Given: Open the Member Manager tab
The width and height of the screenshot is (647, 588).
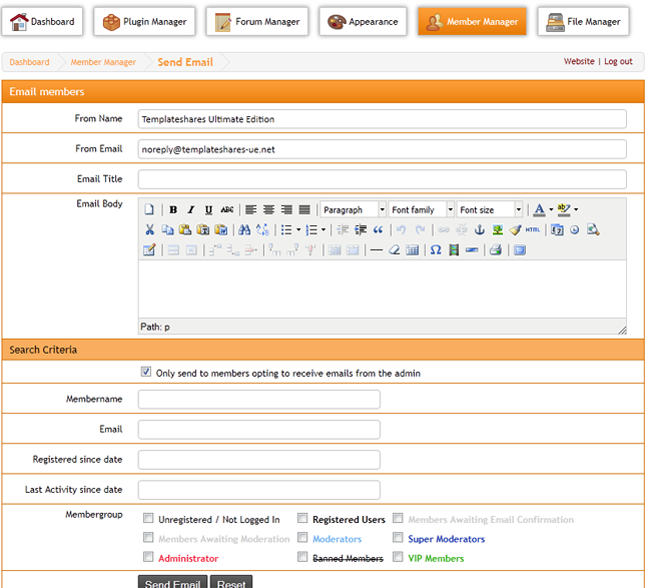Looking at the screenshot, I should 472,21.
